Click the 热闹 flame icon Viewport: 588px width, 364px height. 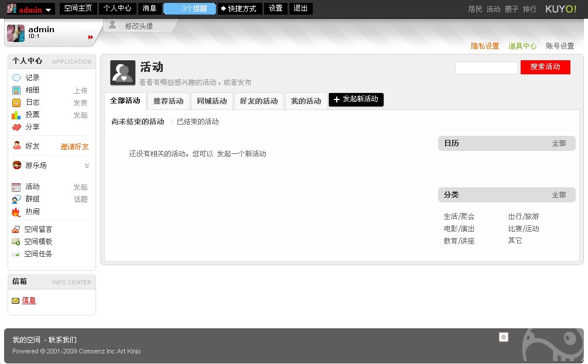click(16, 212)
